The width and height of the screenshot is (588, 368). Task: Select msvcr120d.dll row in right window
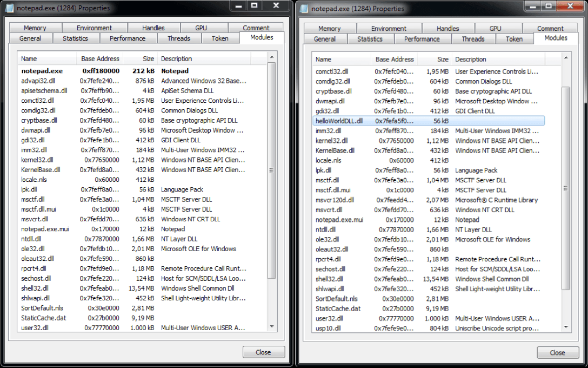(x=429, y=200)
